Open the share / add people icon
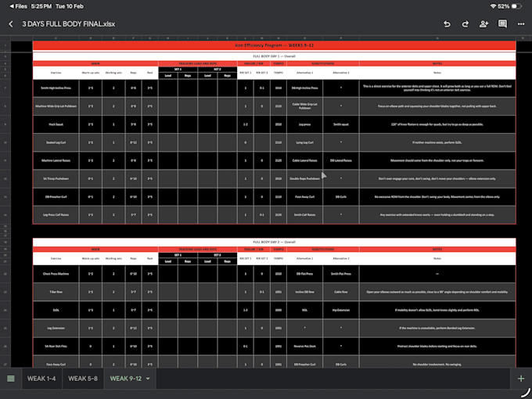 (483, 24)
